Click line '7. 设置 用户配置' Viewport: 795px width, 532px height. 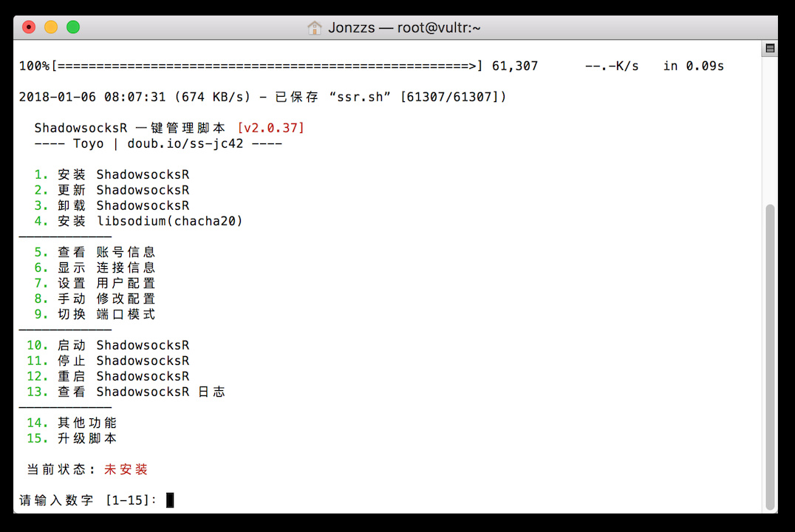click(95, 283)
